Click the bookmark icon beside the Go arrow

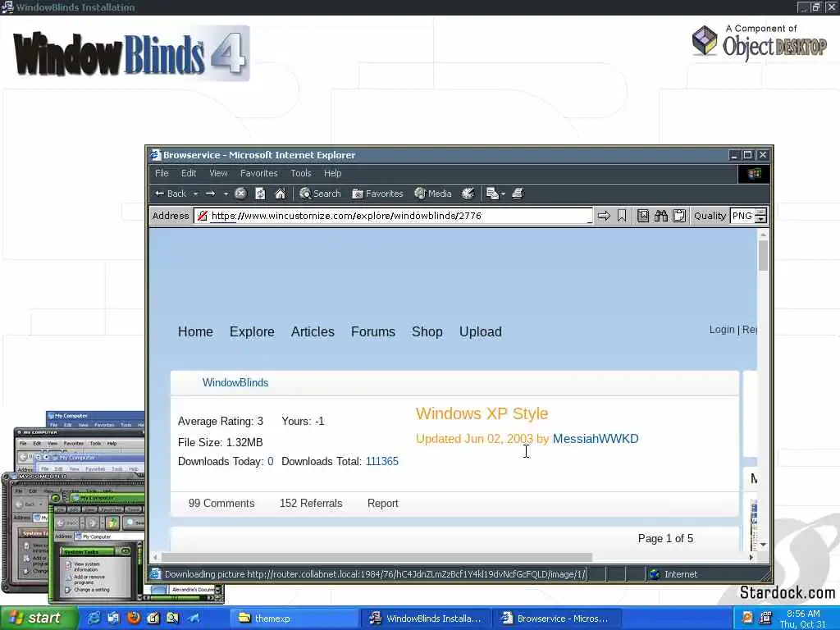622,216
